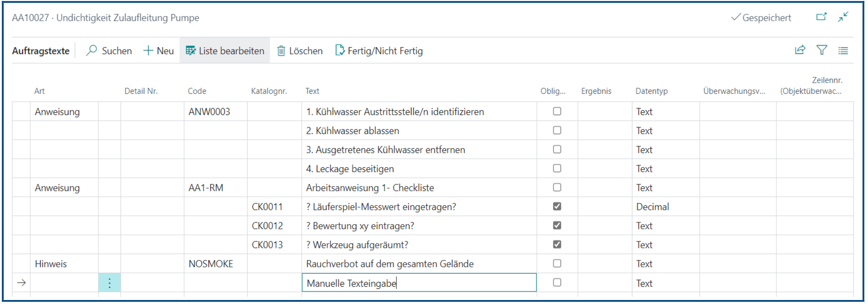
Task: Click page title AA10027 Undichtigkeit Zulaufleitung Pumpe
Action: [x=105, y=18]
